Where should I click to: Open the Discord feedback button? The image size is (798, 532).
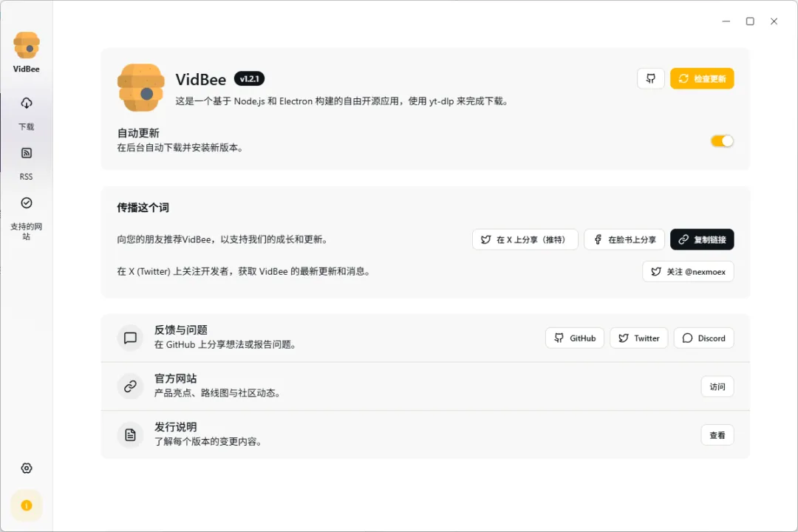pos(704,338)
